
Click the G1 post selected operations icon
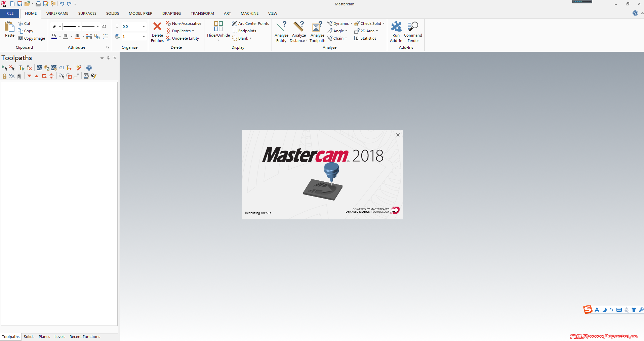[62, 68]
